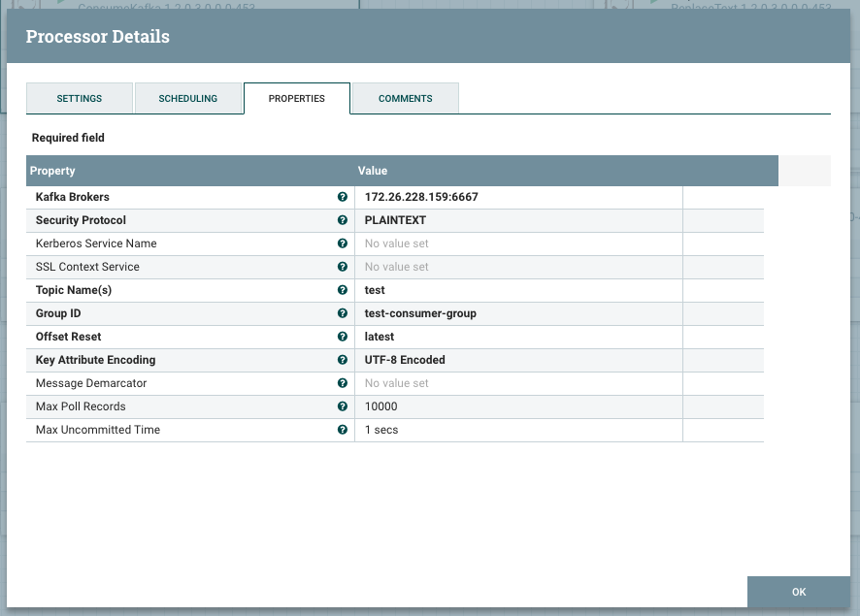
Task: Click the Kafka Brokers property name
Action: coord(73,197)
